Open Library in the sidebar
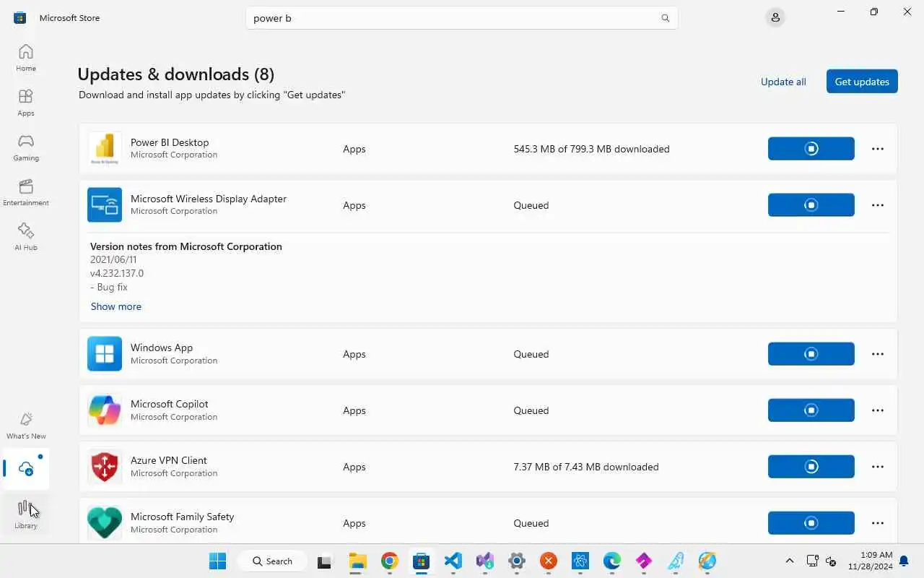Viewport: 924px width, 578px height. [26, 515]
